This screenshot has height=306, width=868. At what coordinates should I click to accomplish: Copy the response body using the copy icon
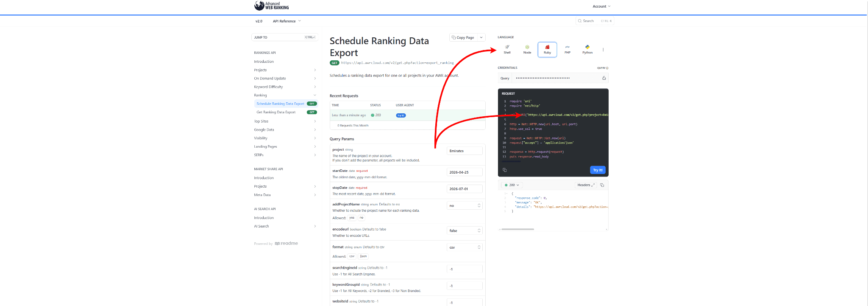pos(602,185)
